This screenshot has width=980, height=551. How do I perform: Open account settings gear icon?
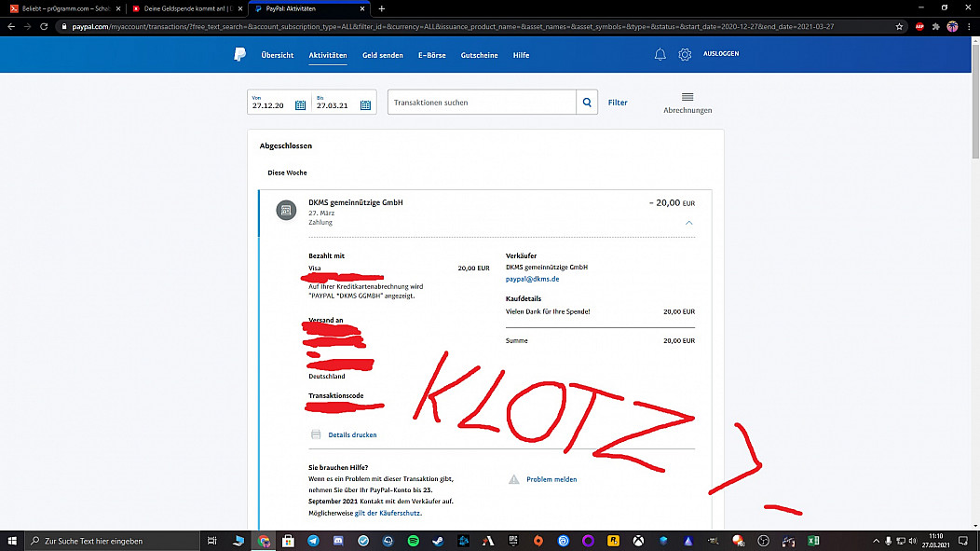[x=685, y=55]
